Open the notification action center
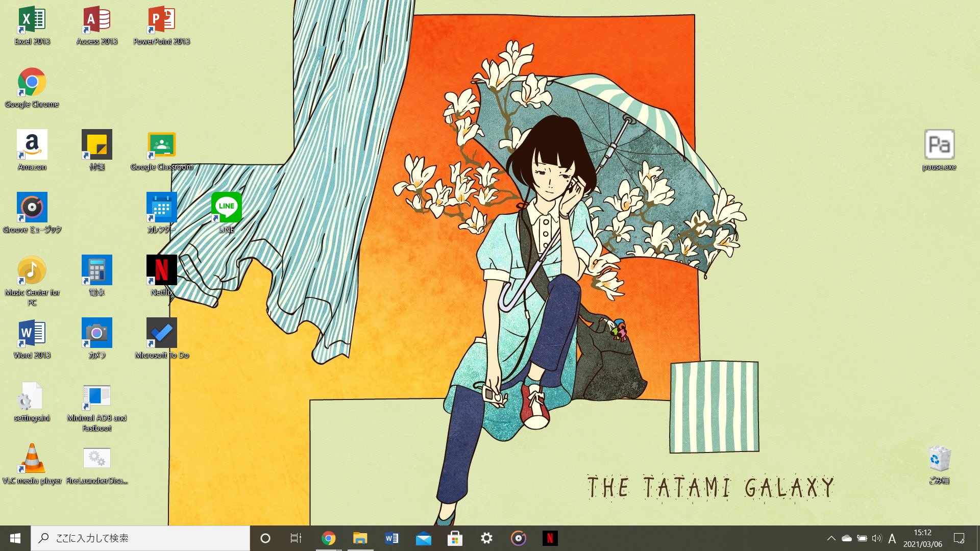The image size is (980, 551). (x=959, y=538)
